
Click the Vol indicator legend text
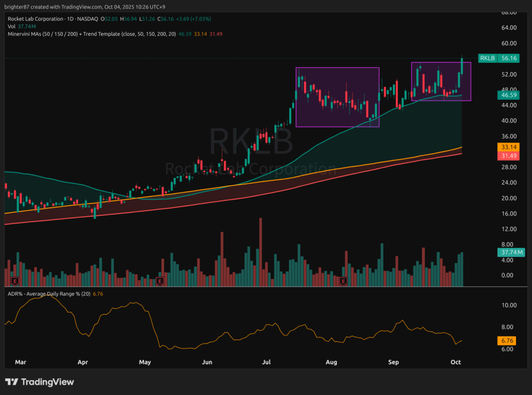pos(11,27)
